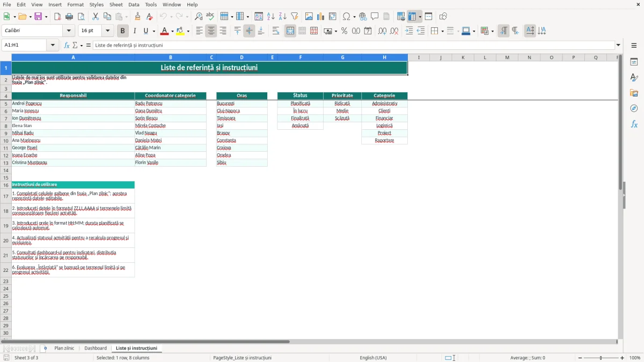Click the Print icon
This screenshot has width=644, height=362.
(x=69, y=17)
